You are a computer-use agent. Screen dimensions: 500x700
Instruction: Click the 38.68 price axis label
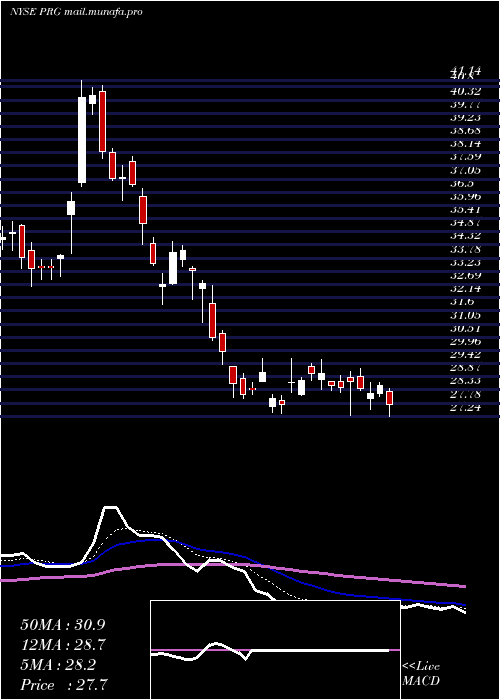pyautogui.click(x=465, y=131)
